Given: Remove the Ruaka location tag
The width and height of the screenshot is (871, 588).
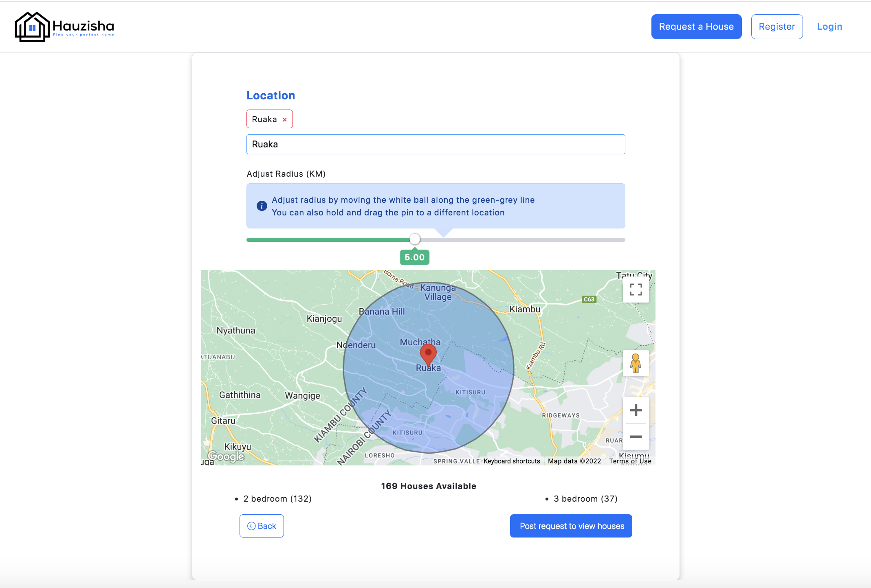Looking at the screenshot, I should pyautogui.click(x=284, y=119).
